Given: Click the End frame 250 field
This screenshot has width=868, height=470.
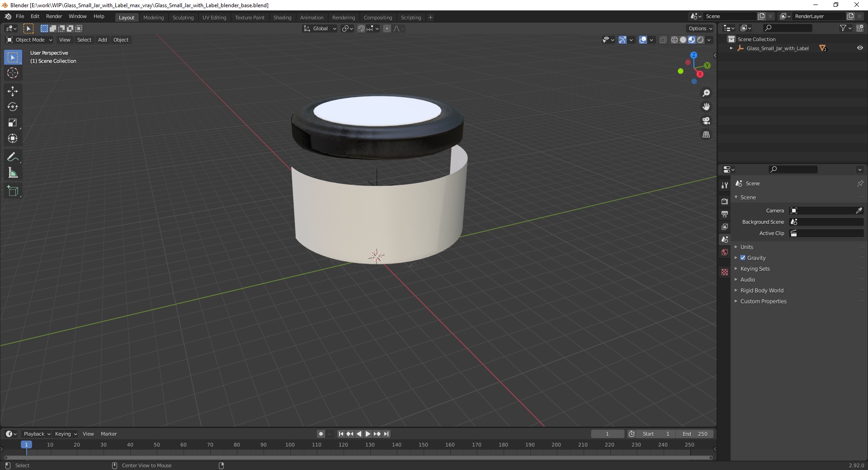Looking at the screenshot, I should tap(695, 434).
